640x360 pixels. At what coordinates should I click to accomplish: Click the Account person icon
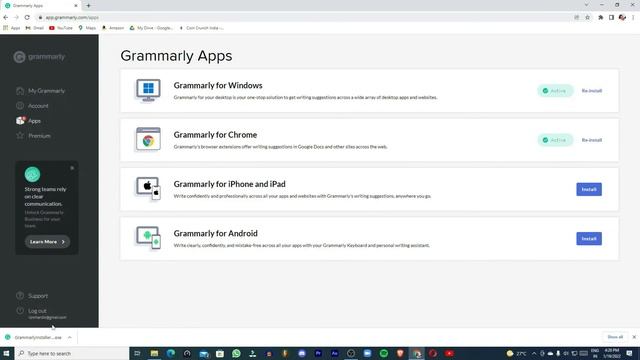tap(20, 105)
